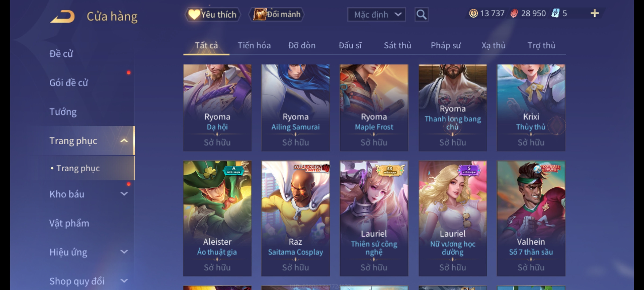
Task: Select Lauriel Thiên sứ công nghệ skin card
Action: coord(374,219)
